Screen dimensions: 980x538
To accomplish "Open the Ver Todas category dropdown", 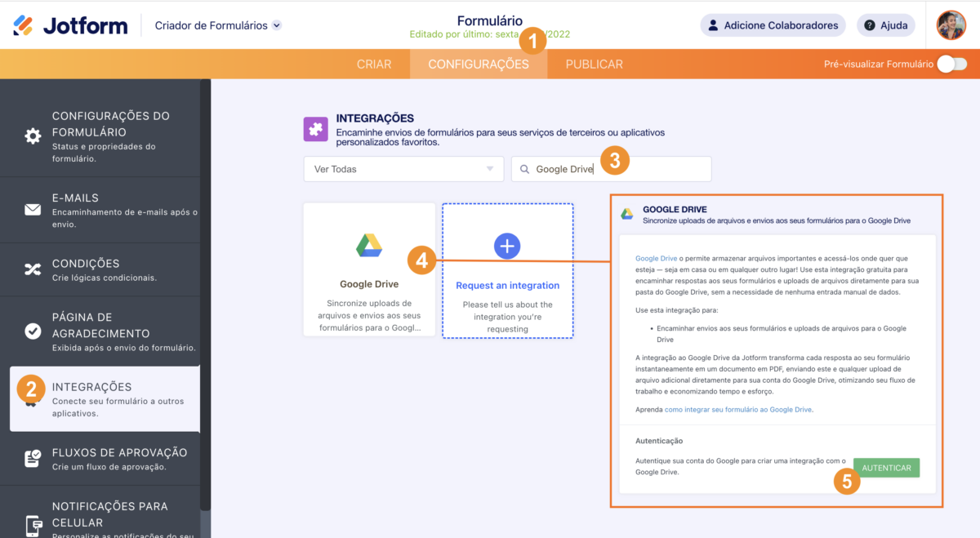I will click(403, 169).
